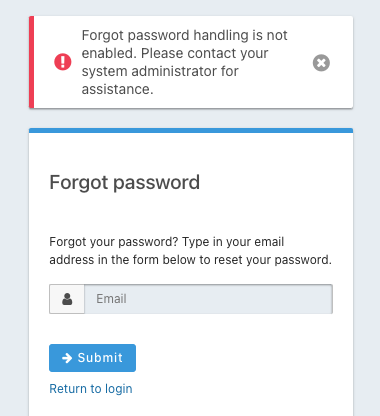Click the 'system administrator for' alert line
Screen dimensions: 380x416
pyautogui.click(x=160, y=71)
